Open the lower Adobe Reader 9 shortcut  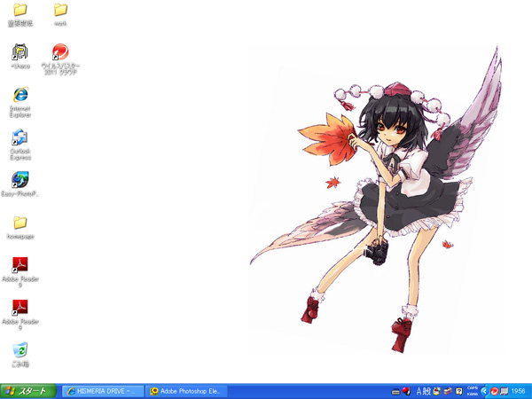20,307
